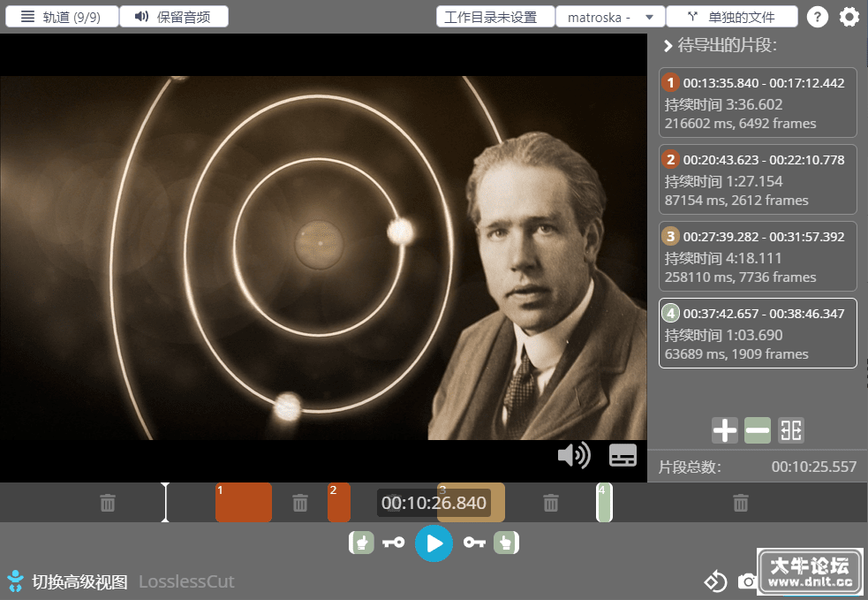Split segment at cursor icon
The image size is (868, 600).
790,430
